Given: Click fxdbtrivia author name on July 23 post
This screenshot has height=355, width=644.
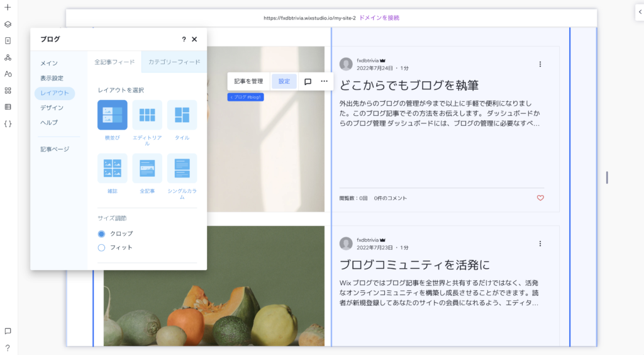Looking at the screenshot, I should (367, 240).
